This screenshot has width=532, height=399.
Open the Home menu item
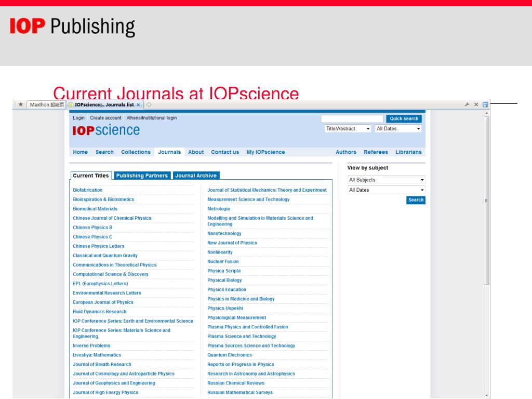(x=81, y=152)
